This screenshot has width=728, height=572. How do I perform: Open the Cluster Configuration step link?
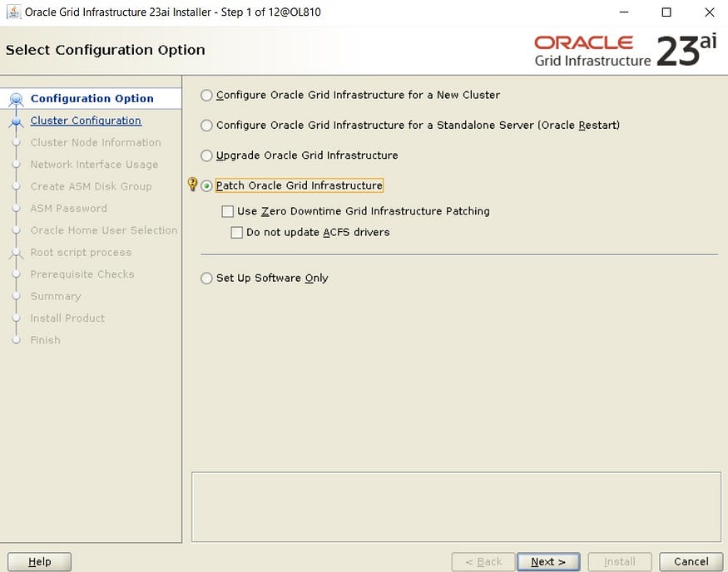pos(86,121)
